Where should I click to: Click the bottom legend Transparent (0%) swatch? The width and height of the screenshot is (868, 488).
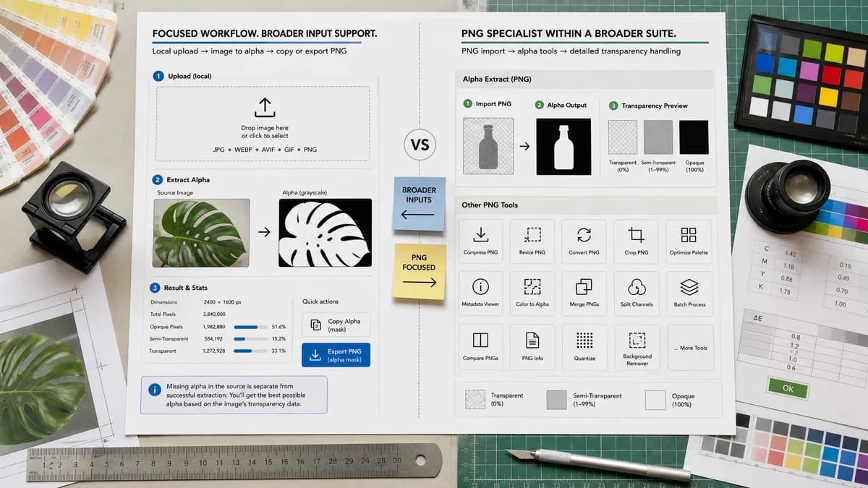coord(475,400)
